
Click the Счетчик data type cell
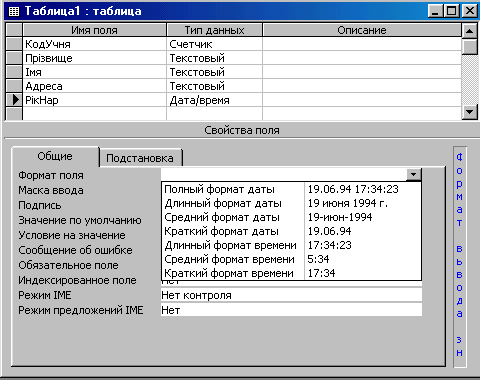pos(215,44)
